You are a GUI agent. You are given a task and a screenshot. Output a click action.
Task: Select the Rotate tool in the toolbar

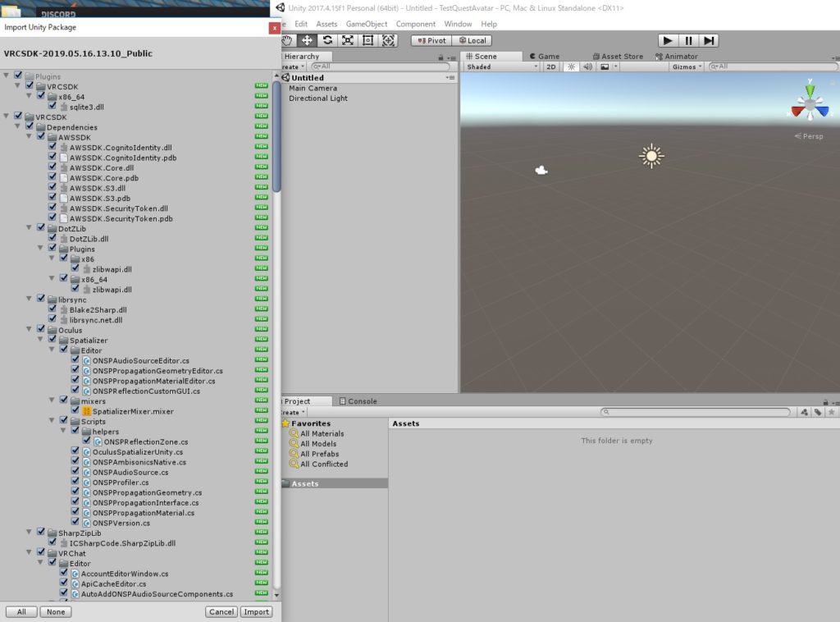(327, 40)
